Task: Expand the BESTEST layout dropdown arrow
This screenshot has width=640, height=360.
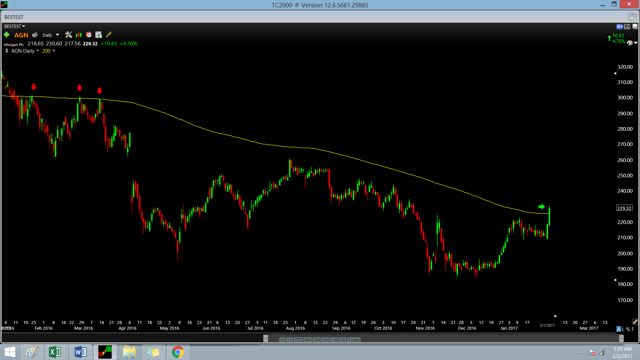Action: [24, 26]
